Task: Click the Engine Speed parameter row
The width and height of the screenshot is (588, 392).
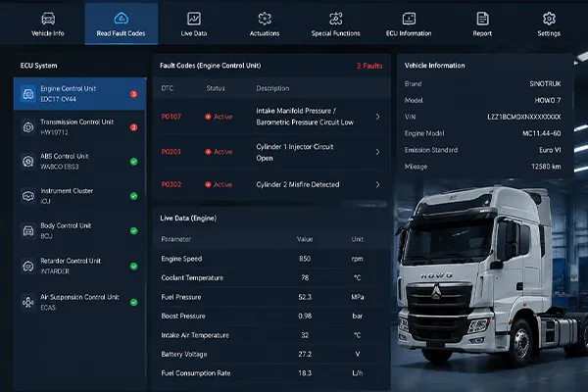Action: 271,259
